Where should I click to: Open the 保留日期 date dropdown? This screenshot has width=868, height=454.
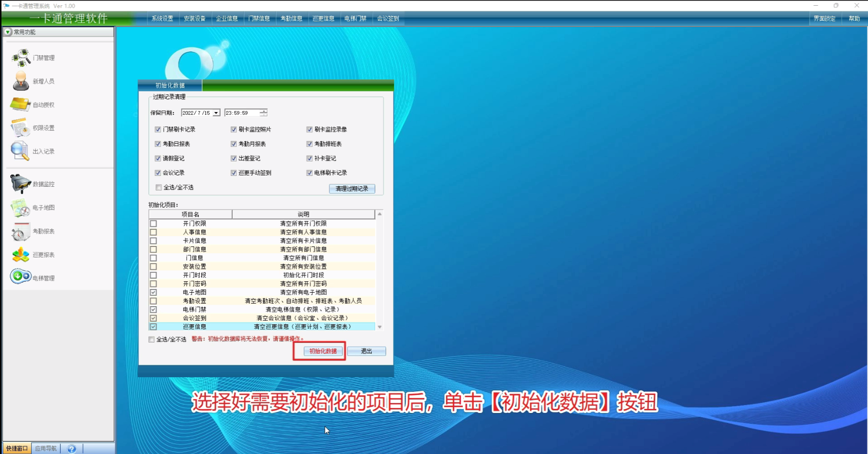216,113
